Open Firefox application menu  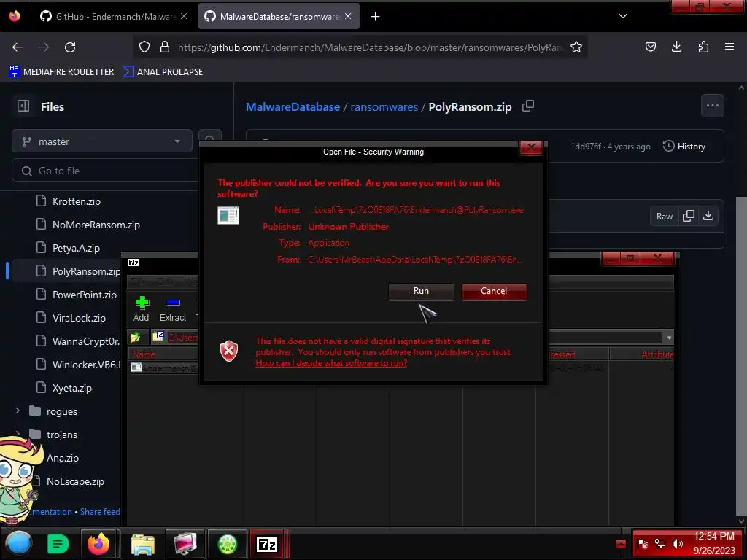(x=729, y=47)
